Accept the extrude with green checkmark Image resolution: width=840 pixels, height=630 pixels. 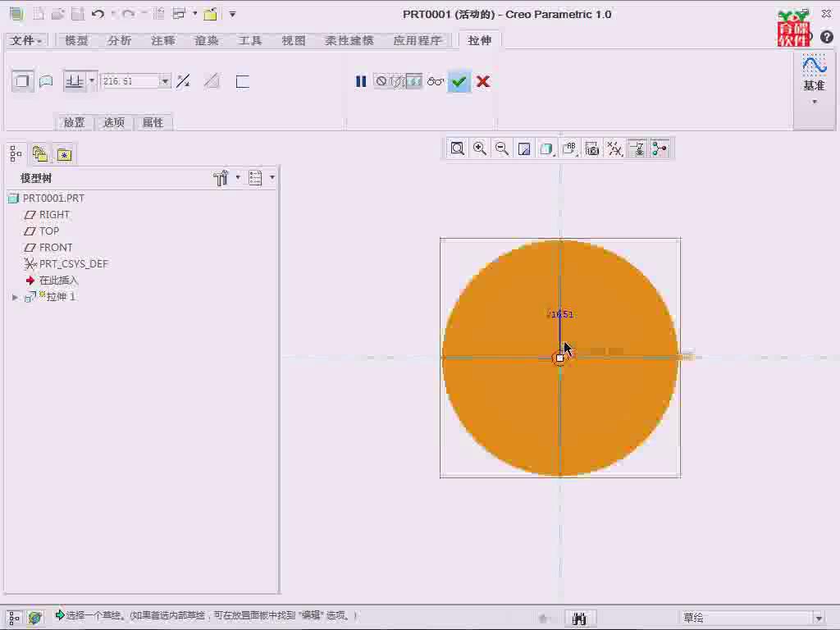(x=459, y=81)
